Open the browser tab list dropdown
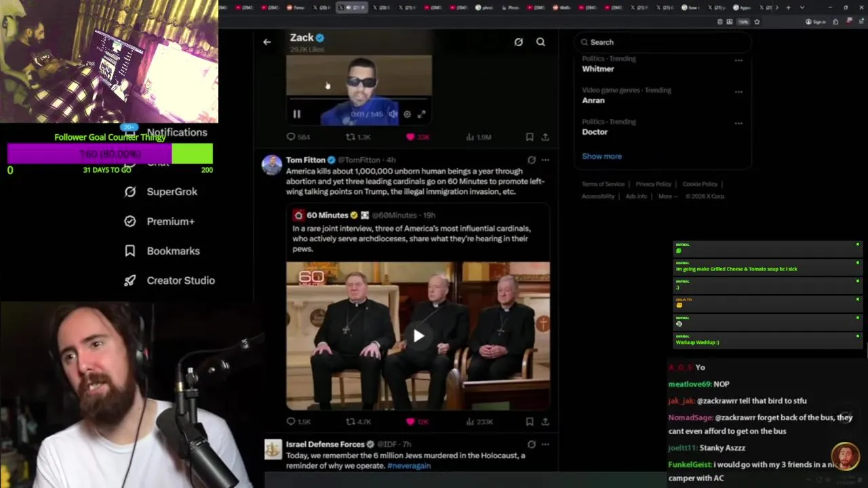 click(804, 7)
